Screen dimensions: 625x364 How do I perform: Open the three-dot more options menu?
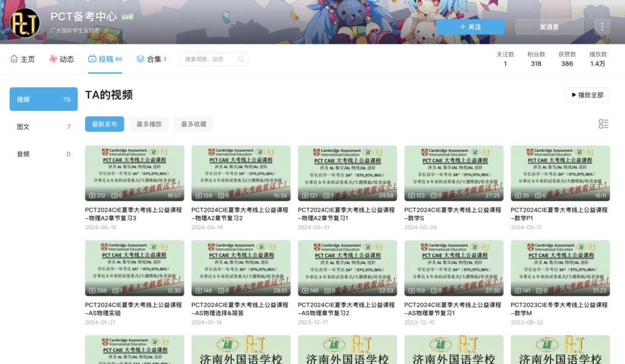coord(602,27)
